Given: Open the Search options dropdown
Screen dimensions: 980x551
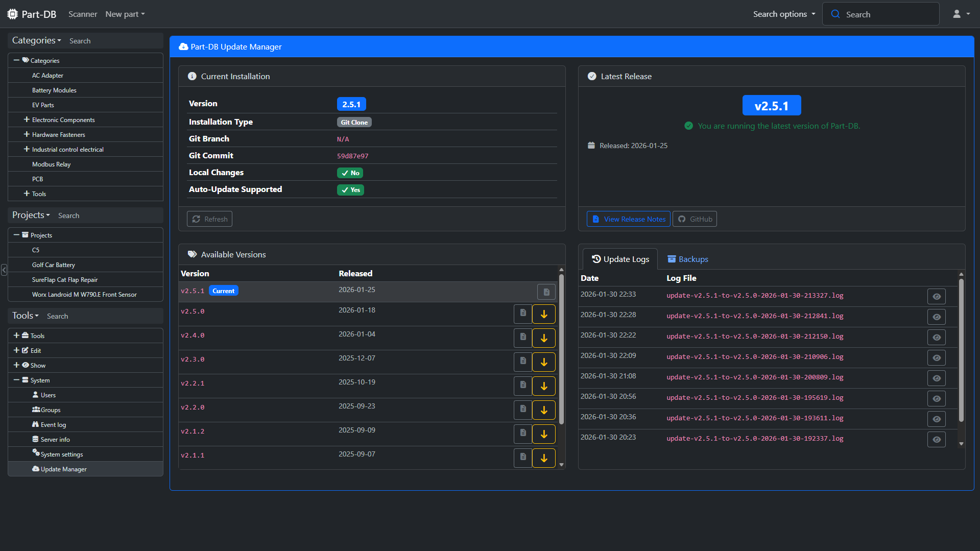Looking at the screenshot, I should tap(784, 14).
